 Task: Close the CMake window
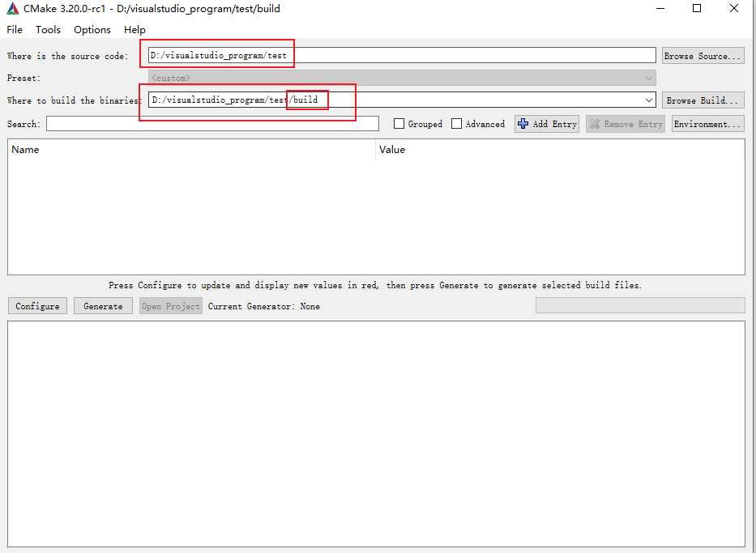(x=734, y=8)
